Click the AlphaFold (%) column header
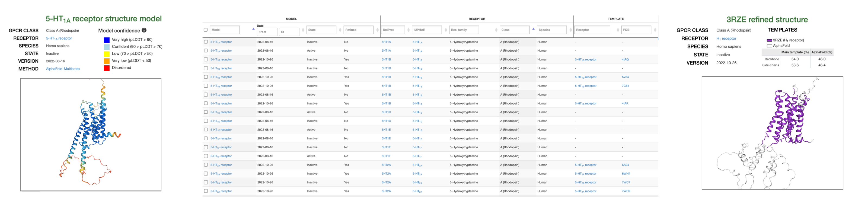868x217 pixels. point(822,52)
